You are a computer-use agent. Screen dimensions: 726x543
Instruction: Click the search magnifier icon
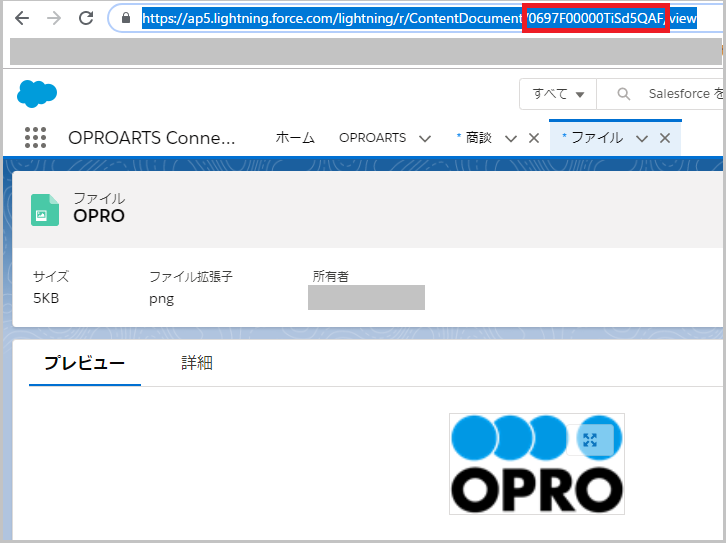pyautogui.click(x=624, y=94)
